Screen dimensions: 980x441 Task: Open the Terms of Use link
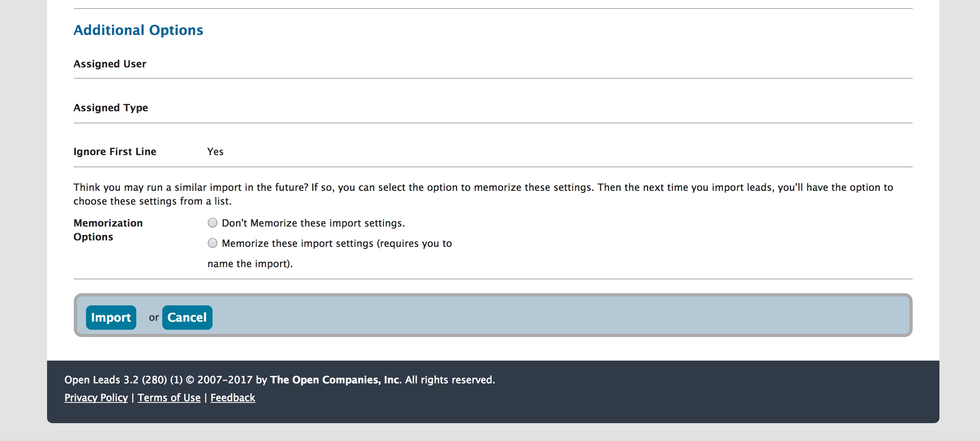[x=169, y=398]
